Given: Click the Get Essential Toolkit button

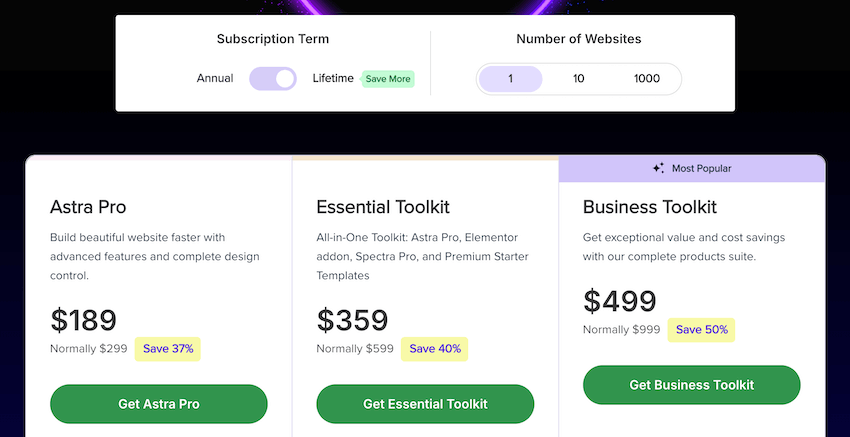Looking at the screenshot, I should [x=425, y=404].
